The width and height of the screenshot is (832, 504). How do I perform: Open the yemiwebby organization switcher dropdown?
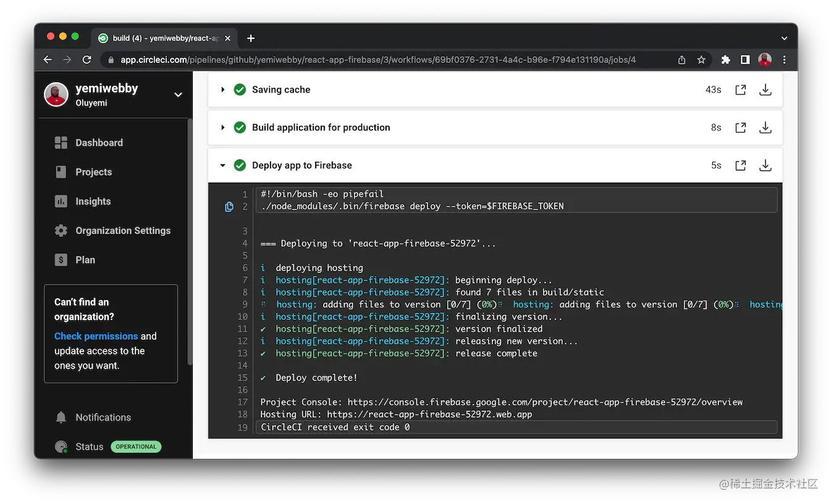(178, 95)
